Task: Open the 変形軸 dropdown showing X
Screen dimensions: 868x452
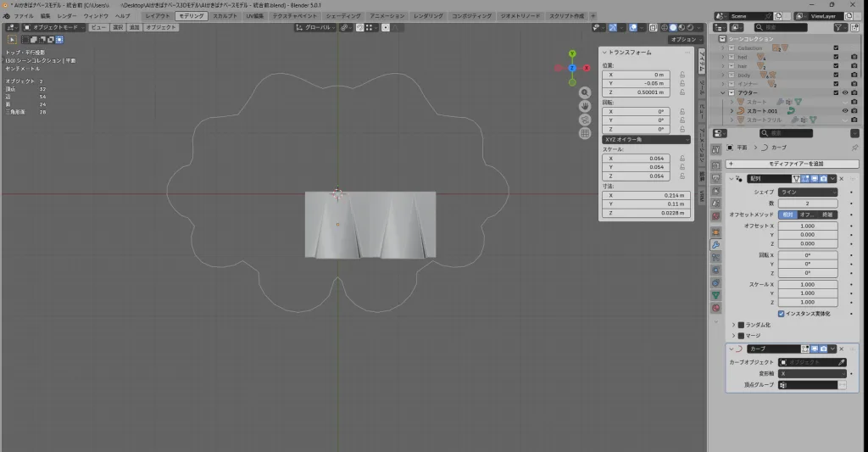Action: tap(811, 373)
